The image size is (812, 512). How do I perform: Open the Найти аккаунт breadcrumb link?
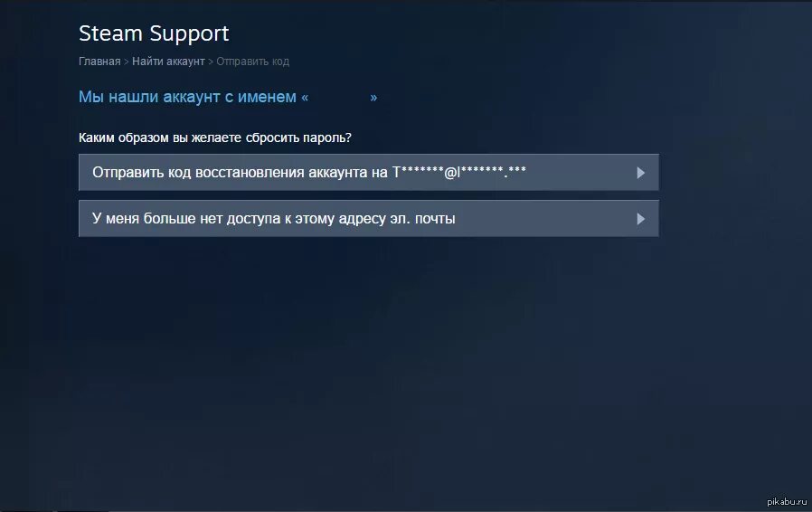pos(168,62)
